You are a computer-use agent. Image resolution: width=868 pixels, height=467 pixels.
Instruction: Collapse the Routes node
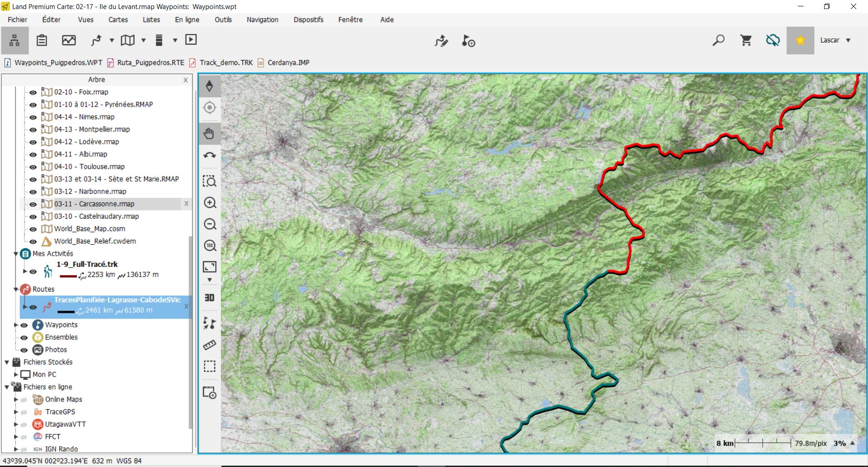click(x=16, y=289)
